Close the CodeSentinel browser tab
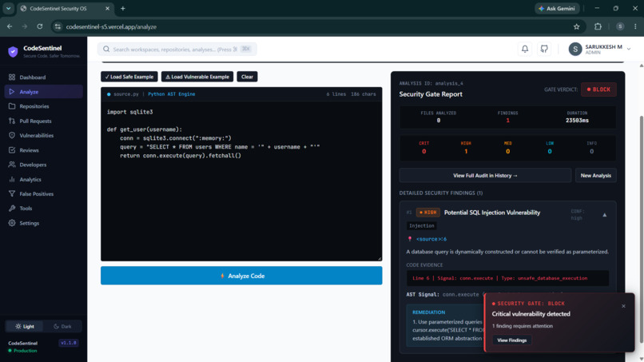The image size is (644, 362). coord(108,8)
